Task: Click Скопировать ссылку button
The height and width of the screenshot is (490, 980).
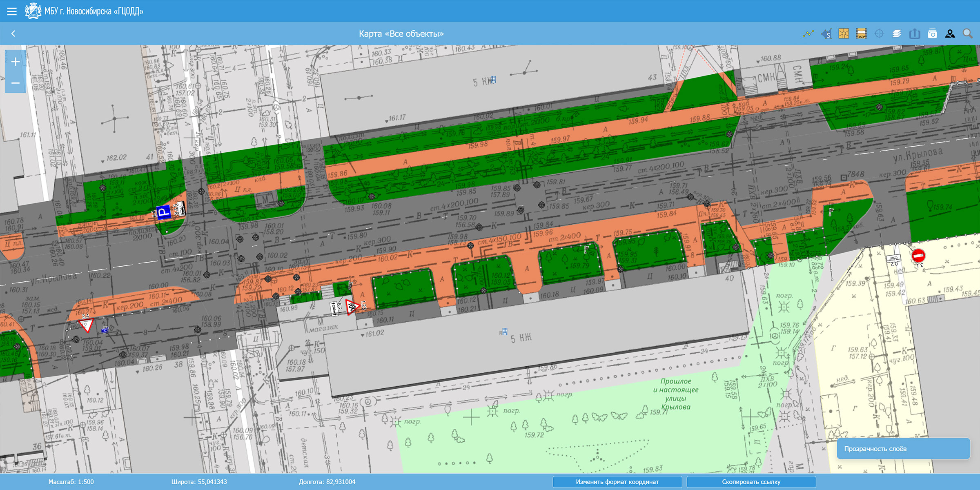Action: pyautogui.click(x=751, y=482)
